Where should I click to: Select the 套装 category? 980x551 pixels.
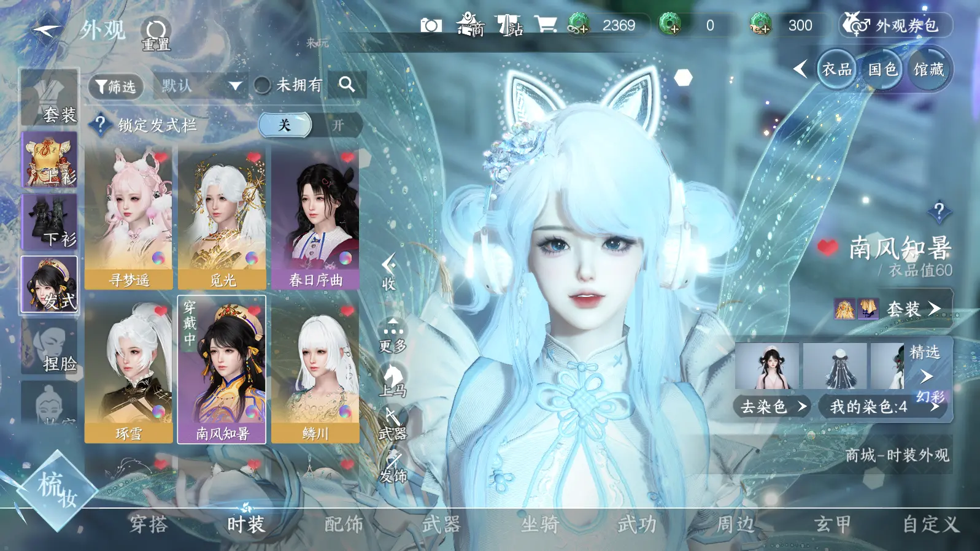click(49, 97)
